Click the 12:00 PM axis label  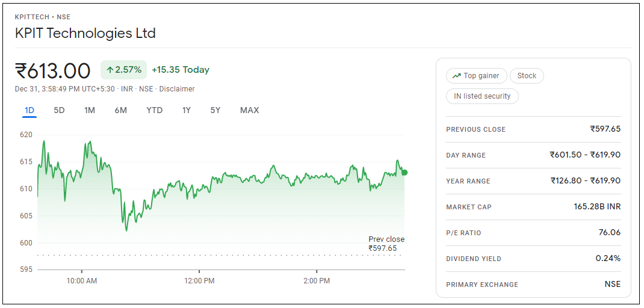(x=199, y=281)
